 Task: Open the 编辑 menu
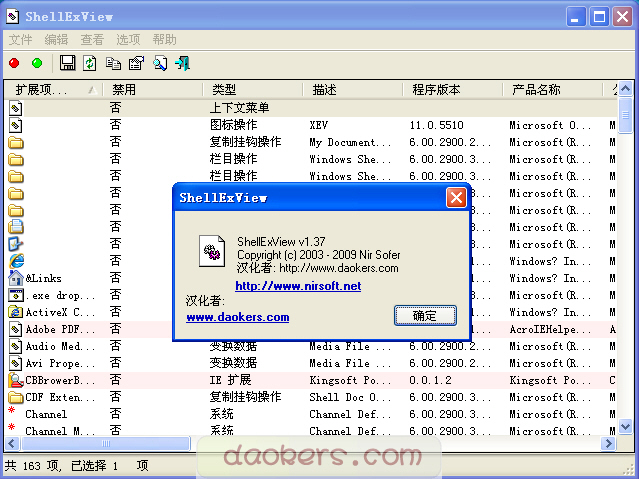(56, 40)
